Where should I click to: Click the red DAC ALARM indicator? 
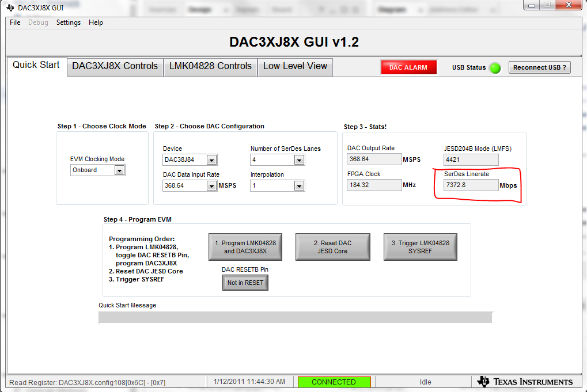(x=408, y=67)
